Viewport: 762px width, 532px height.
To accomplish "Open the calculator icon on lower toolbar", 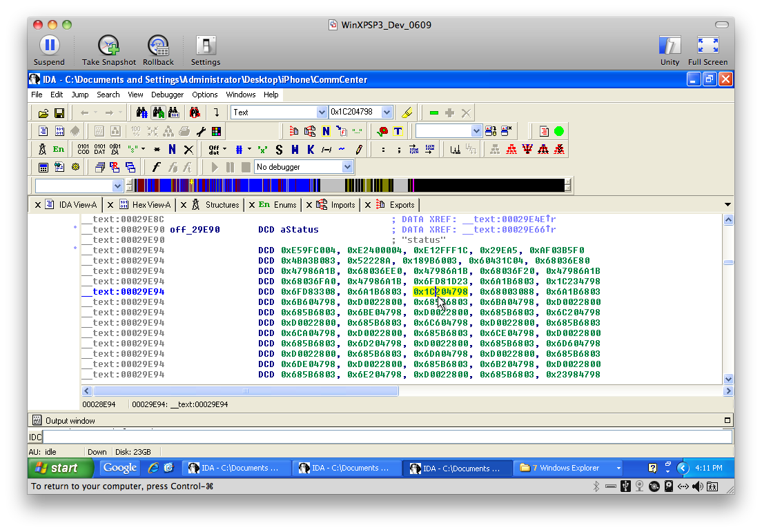I will pos(41,167).
